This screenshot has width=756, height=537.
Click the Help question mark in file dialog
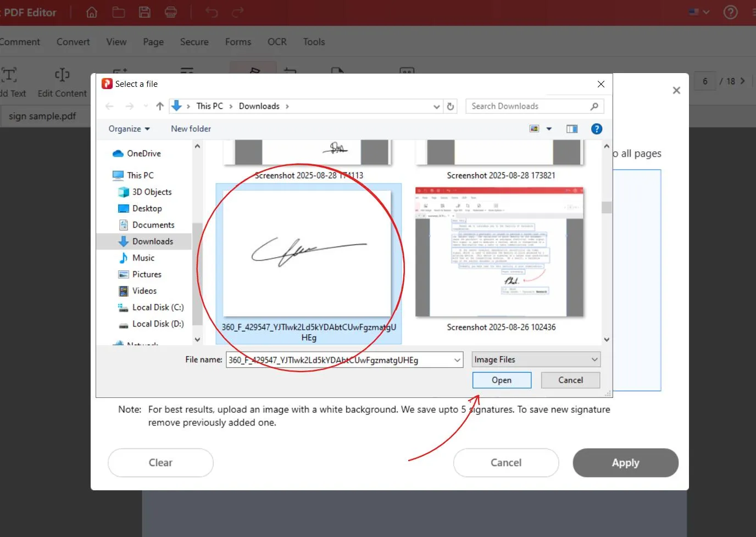pyautogui.click(x=596, y=129)
